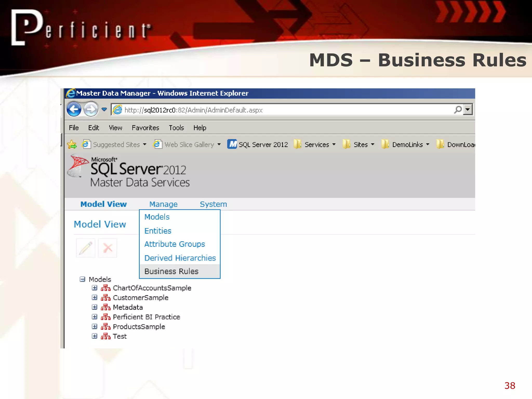The width and height of the screenshot is (532, 399).
Task: Open the Favorites menu
Action: coord(145,128)
